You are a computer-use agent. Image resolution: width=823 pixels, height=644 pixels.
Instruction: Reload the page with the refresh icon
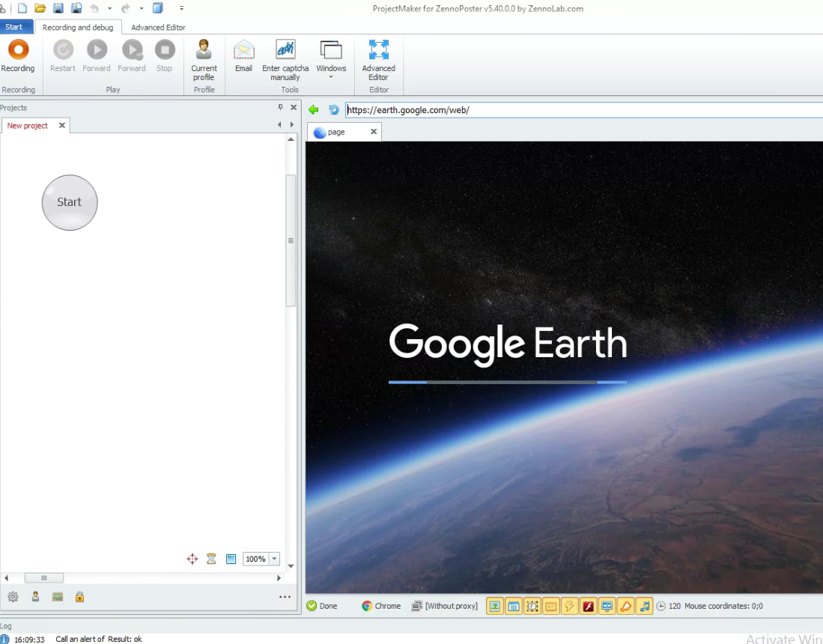click(x=334, y=110)
